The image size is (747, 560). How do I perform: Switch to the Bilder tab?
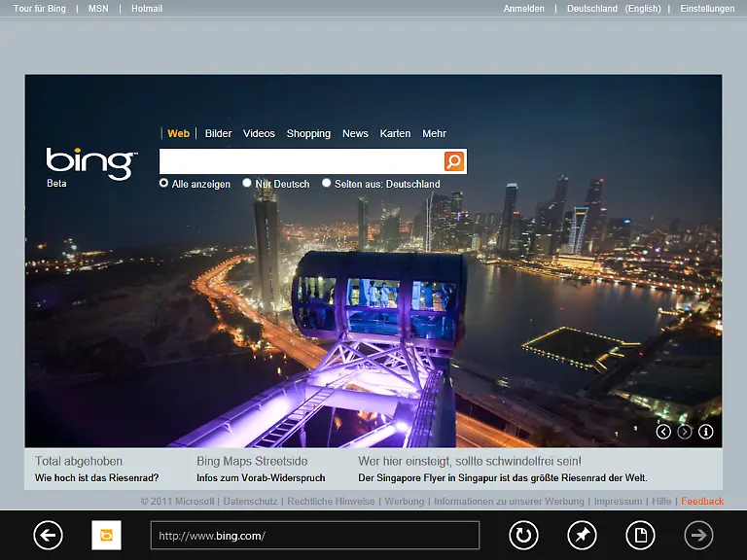pyautogui.click(x=218, y=133)
